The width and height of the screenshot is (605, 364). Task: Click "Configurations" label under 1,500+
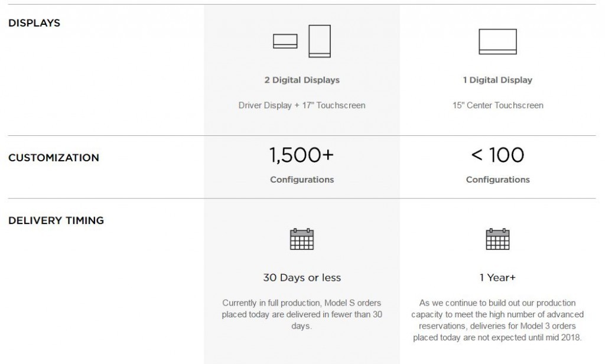(x=302, y=180)
